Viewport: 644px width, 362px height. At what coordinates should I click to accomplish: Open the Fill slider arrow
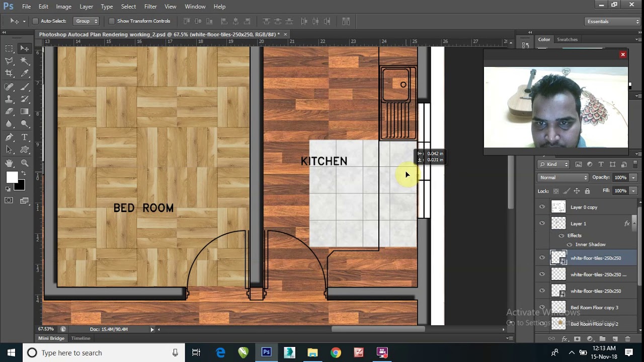tap(633, 191)
